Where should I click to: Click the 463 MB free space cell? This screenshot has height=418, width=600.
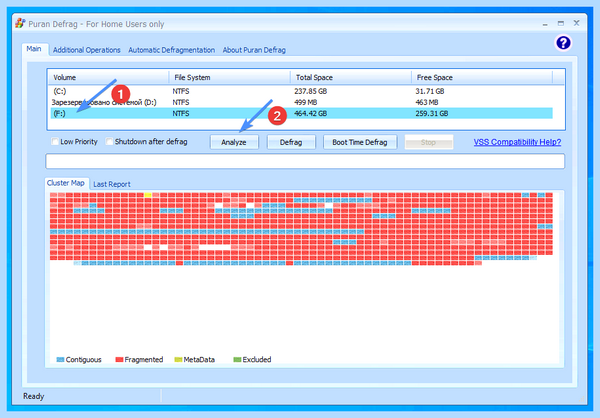click(x=427, y=102)
